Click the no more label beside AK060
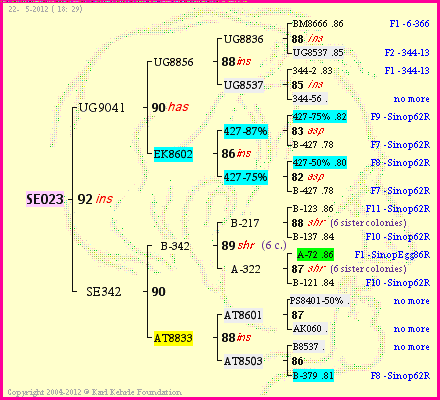Viewport: 440px width, 400px height. click(x=412, y=329)
